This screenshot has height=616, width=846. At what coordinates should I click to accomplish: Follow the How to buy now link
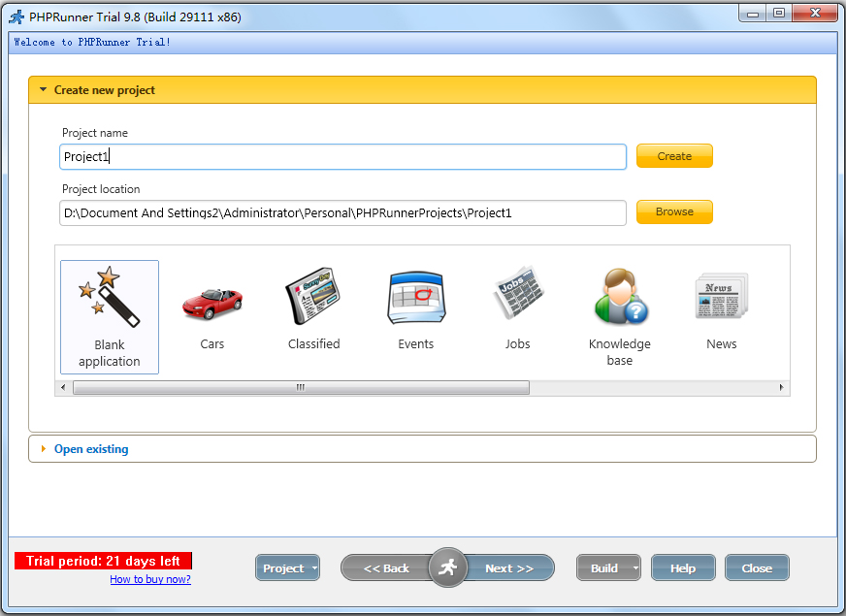coord(150,580)
